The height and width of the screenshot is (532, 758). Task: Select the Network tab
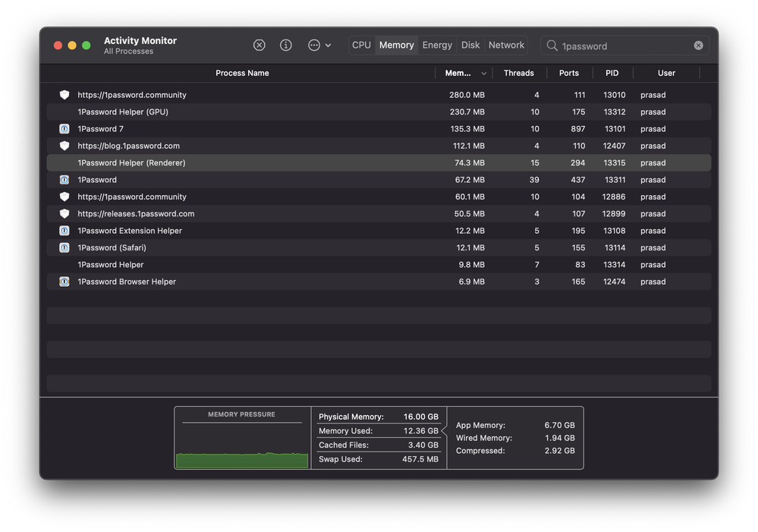pyautogui.click(x=506, y=46)
